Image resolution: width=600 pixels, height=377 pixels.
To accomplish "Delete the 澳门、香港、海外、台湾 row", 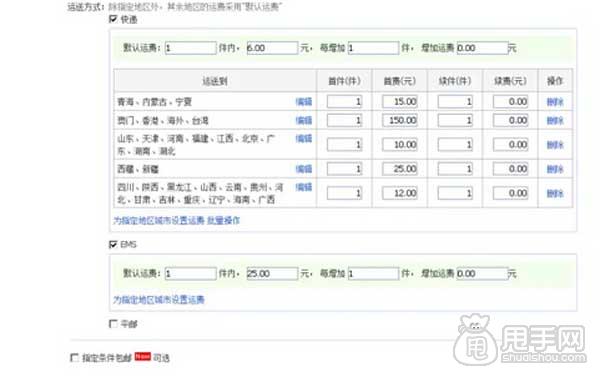I will point(555,121).
